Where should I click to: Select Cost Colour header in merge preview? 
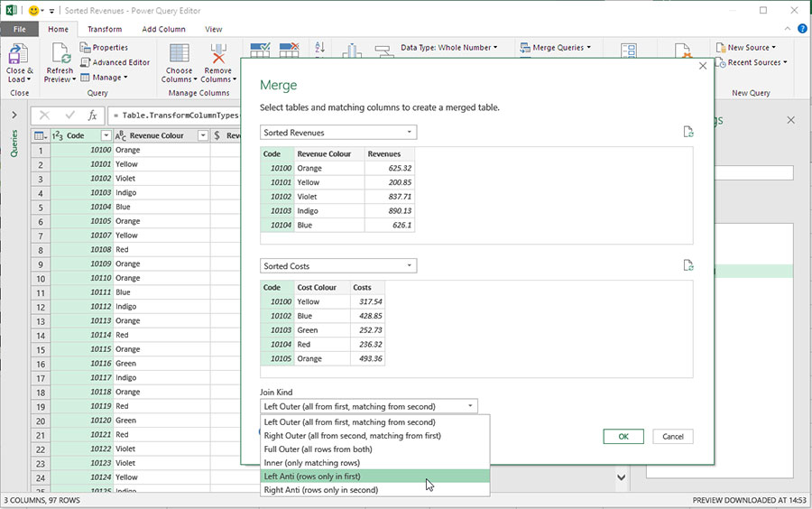click(x=322, y=287)
